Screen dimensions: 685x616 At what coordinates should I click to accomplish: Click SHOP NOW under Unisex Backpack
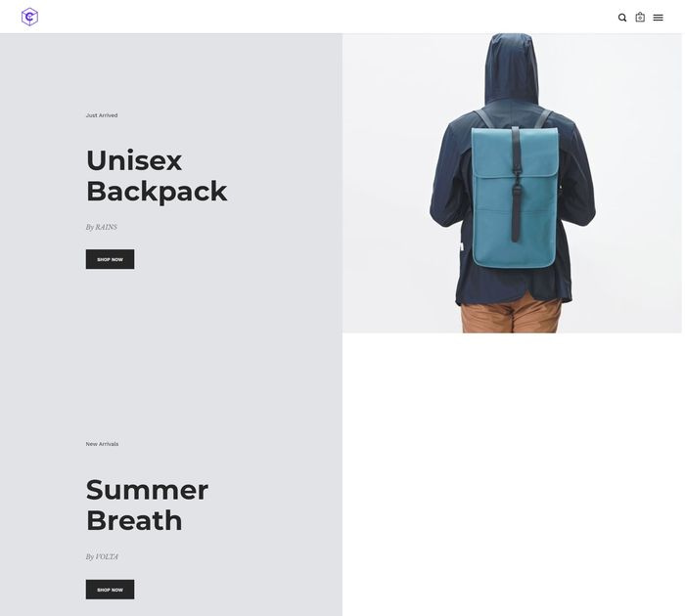pos(110,259)
